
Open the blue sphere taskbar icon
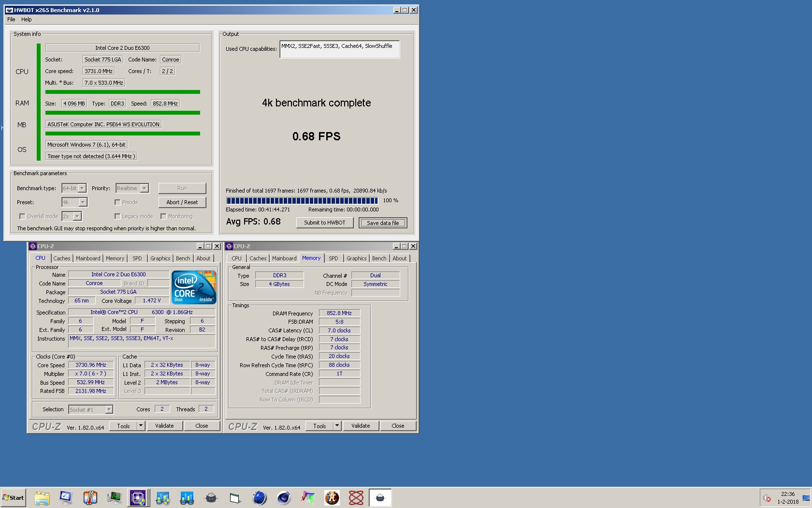260,498
